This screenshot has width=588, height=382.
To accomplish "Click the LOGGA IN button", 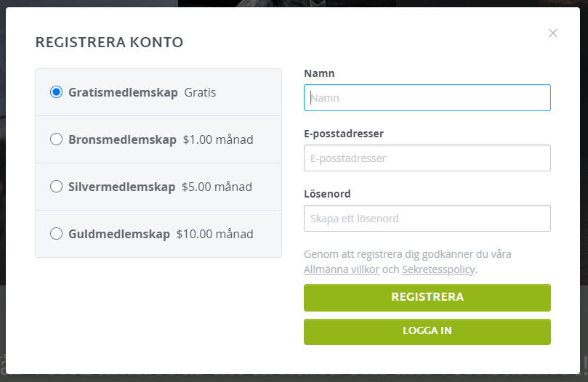I will (x=427, y=332).
